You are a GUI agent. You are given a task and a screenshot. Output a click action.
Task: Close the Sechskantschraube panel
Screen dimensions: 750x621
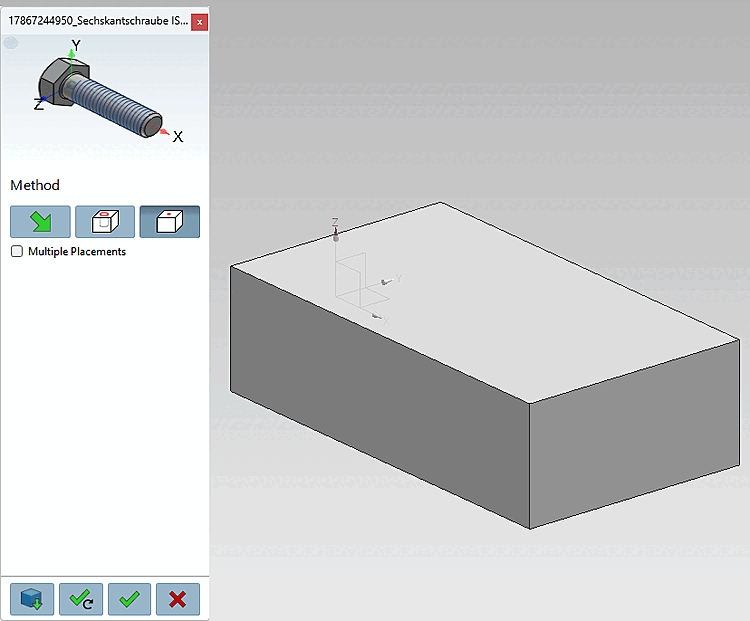click(x=199, y=22)
